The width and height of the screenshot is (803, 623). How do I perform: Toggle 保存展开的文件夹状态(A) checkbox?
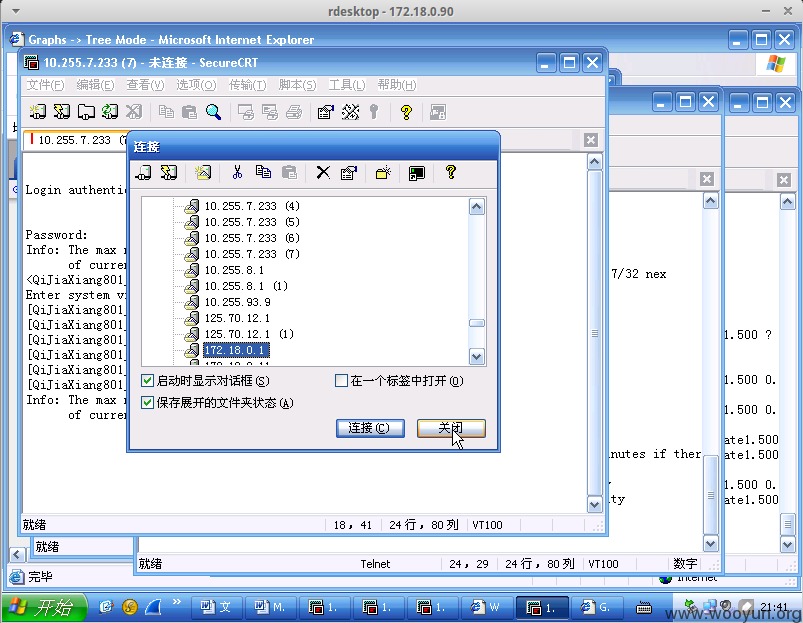[x=147, y=402]
